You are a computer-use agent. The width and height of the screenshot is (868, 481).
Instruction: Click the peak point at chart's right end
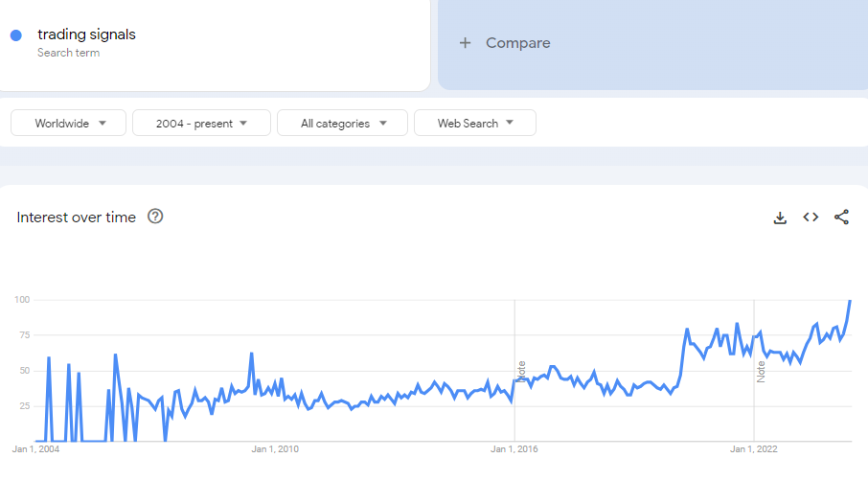[850, 301]
